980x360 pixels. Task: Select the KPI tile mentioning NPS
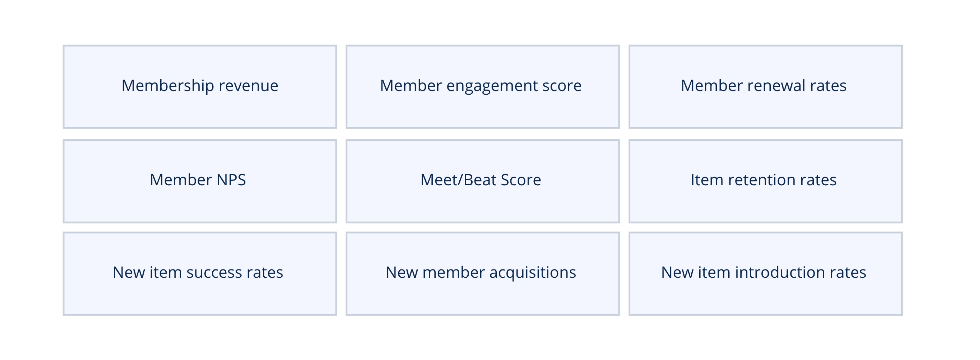pos(200,181)
